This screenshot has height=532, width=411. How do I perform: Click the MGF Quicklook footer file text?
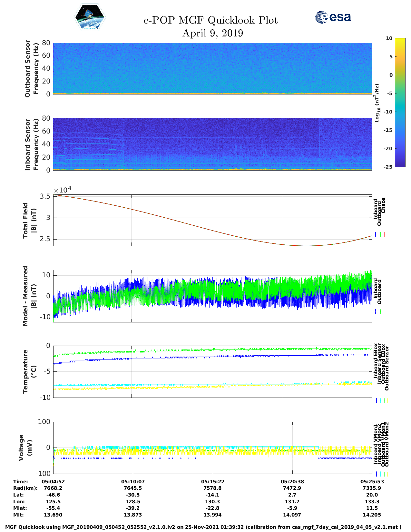203,527
